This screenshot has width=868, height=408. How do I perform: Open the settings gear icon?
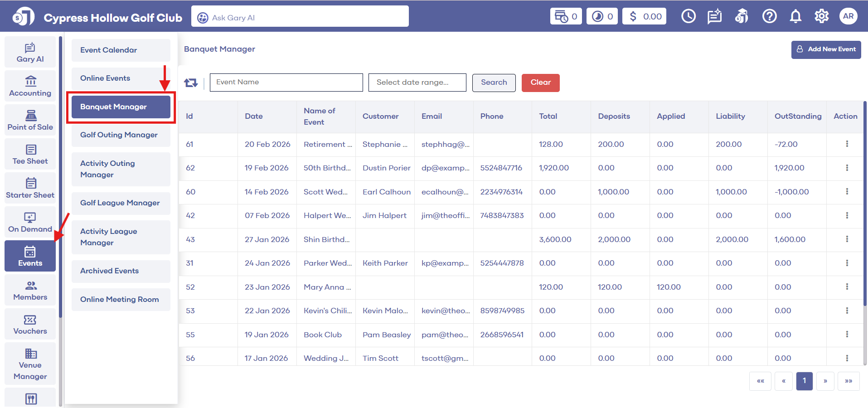821,17
